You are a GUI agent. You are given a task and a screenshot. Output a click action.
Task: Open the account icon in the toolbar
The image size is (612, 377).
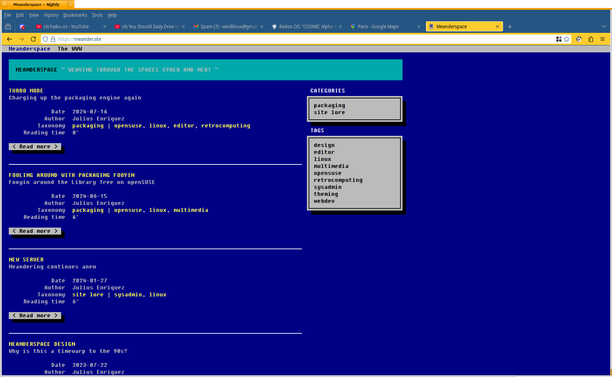click(579, 39)
